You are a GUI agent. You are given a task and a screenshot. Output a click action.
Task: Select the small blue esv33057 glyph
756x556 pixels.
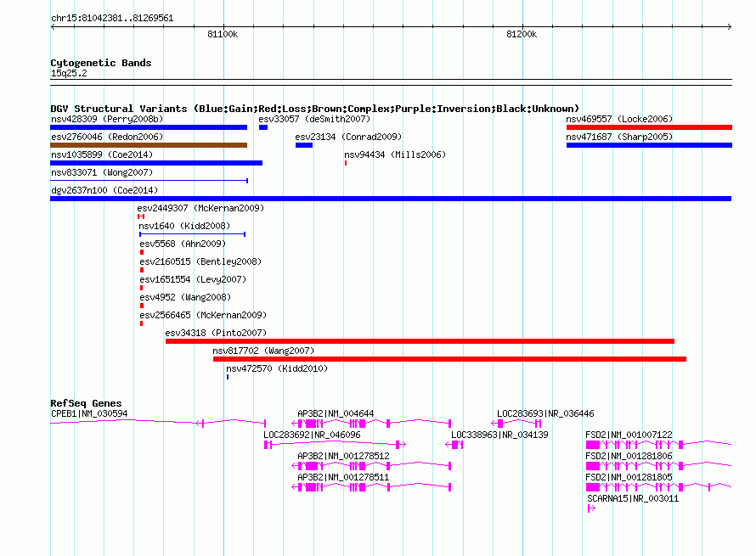point(263,127)
